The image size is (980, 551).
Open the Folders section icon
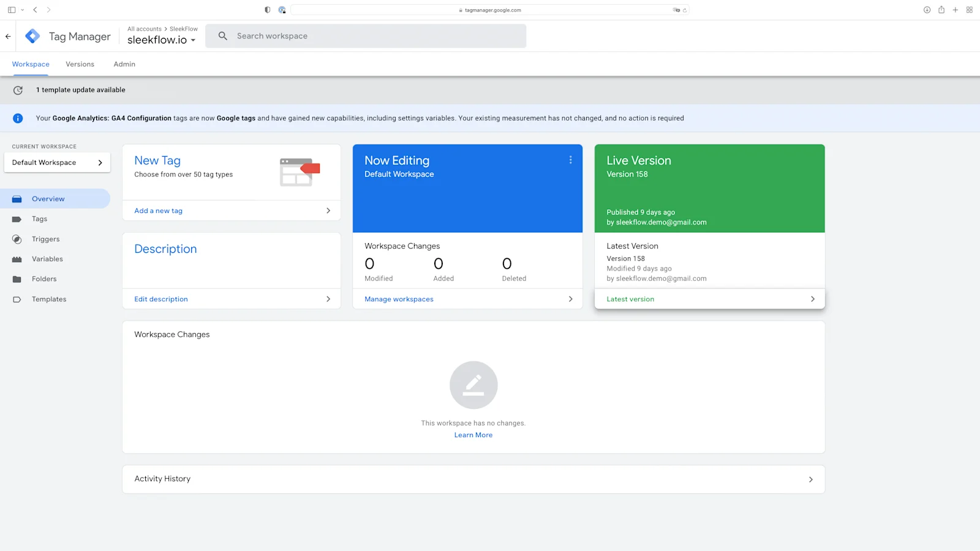[x=17, y=279]
